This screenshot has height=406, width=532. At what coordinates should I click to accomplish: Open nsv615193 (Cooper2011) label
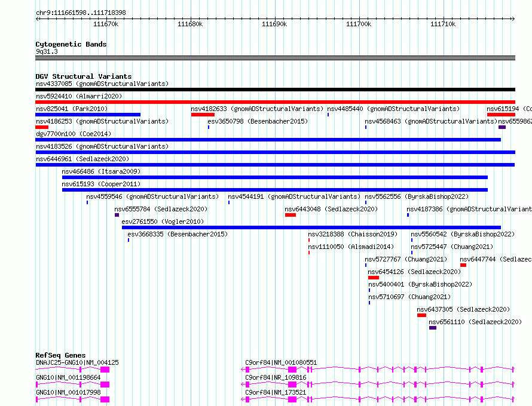pos(101,184)
